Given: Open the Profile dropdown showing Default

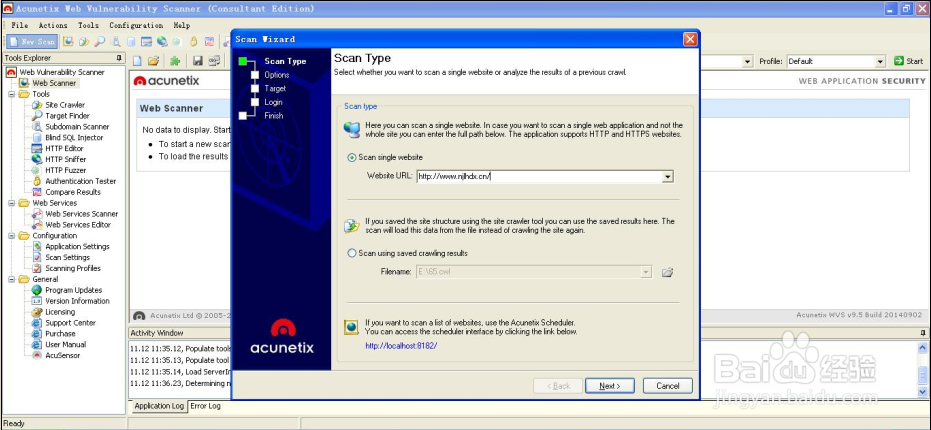Looking at the screenshot, I should pyautogui.click(x=880, y=61).
